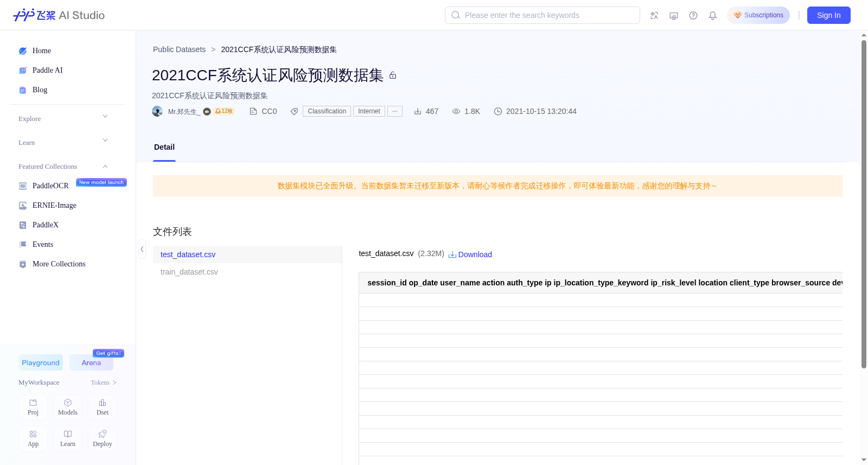Open Subscriptions button

[758, 15]
